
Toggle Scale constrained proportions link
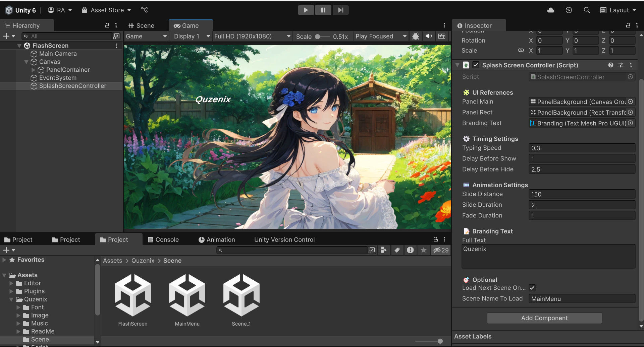(521, 50)
